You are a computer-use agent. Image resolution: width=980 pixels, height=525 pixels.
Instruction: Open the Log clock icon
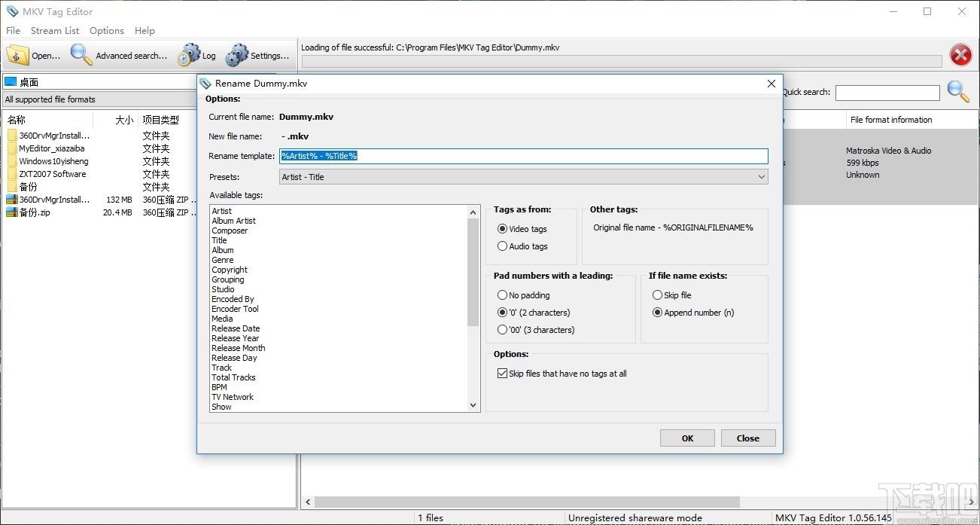click(188, 55)
